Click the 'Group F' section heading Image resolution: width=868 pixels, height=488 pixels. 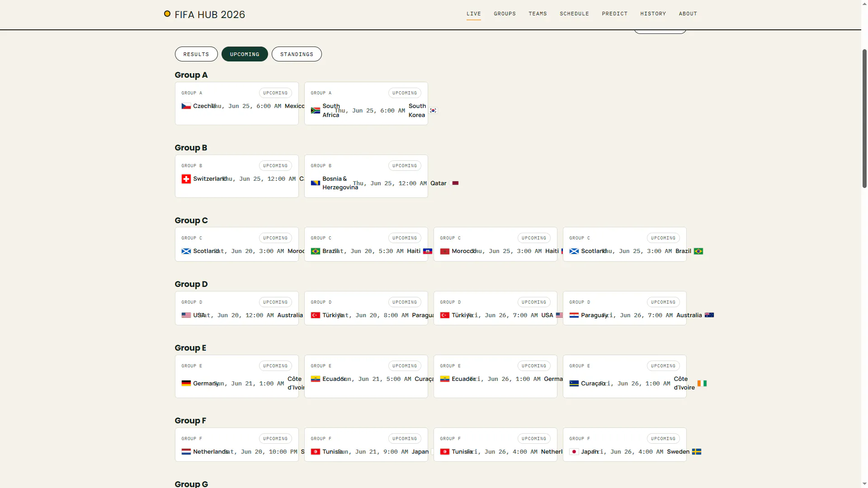pyautogui.click(x=190, y=421)
